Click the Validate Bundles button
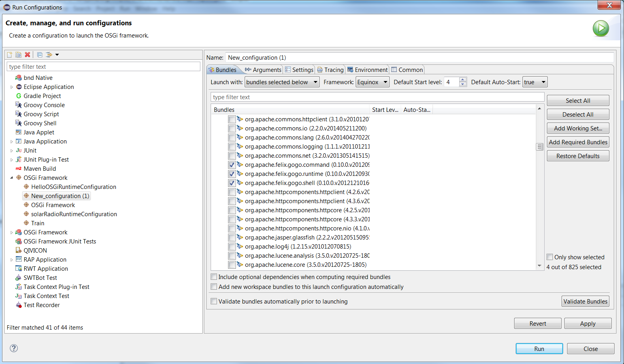This screenshot has width=624, height=364. tap(585, 302)
